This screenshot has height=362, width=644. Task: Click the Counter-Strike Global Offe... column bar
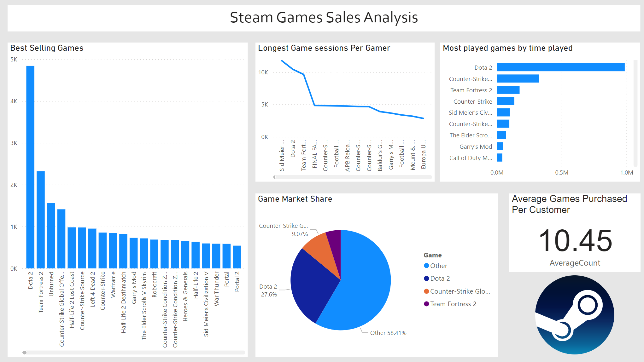pyautogui.click(x=61, y=239)
